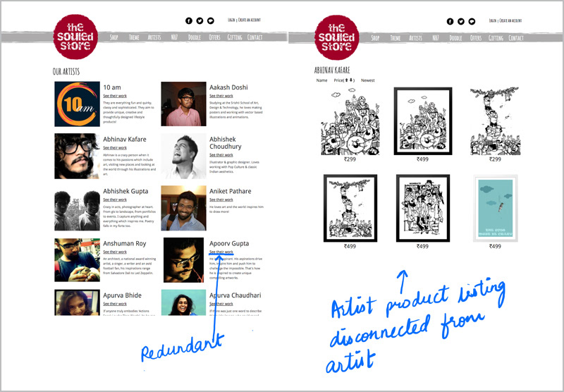Open the 10 am artist logo image
This screenshot has height=392, width=564.
(x=78, y=104)
